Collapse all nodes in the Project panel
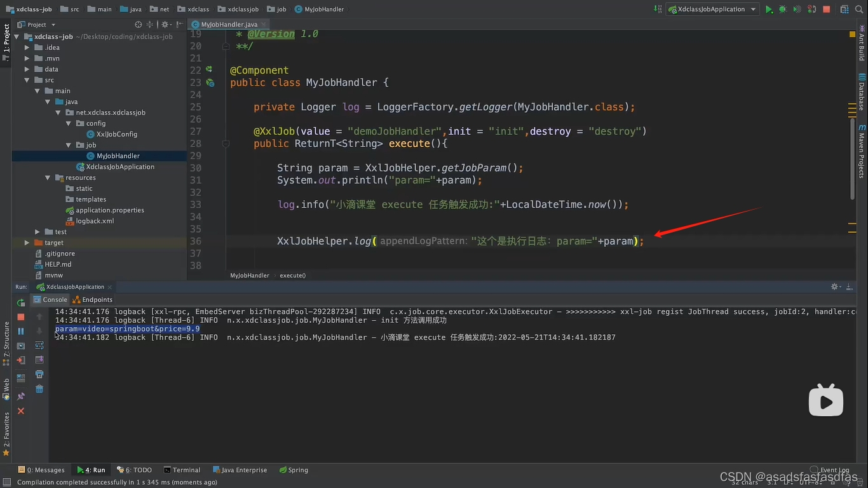868x488 pixels. [x=151, y=25]
